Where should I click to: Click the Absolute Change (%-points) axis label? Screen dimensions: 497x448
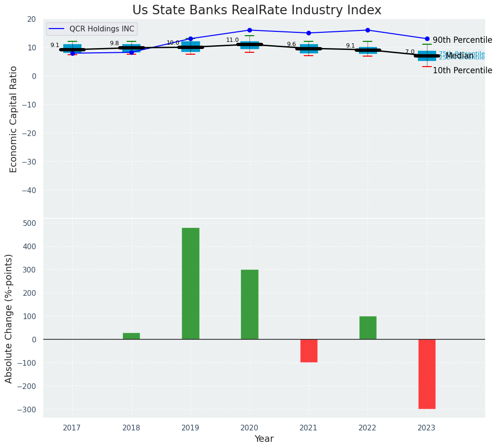[x=9, y=318]
